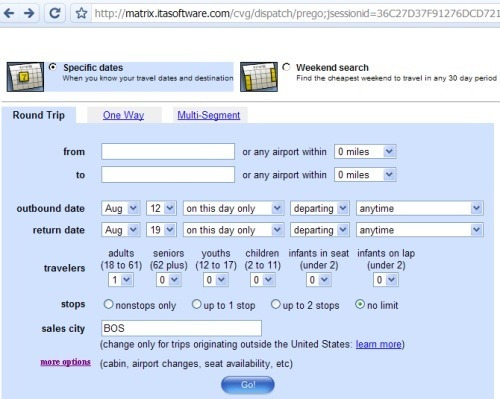Open the children count dropdown
Screen dimensions: 500x399
[x=263, y=280]
